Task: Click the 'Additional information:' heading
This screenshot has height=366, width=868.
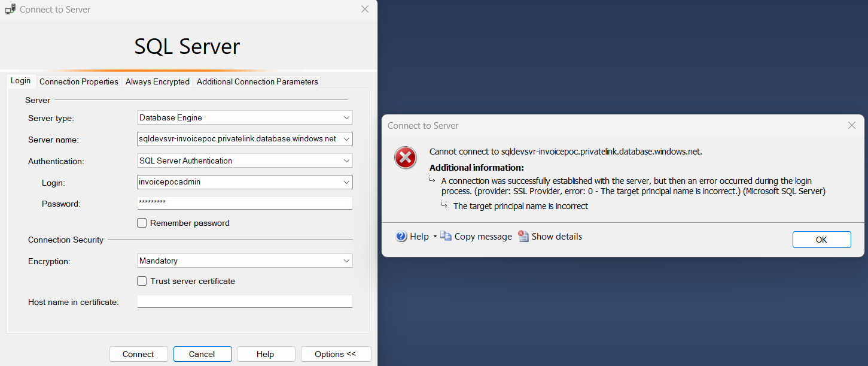Action: 477,168
